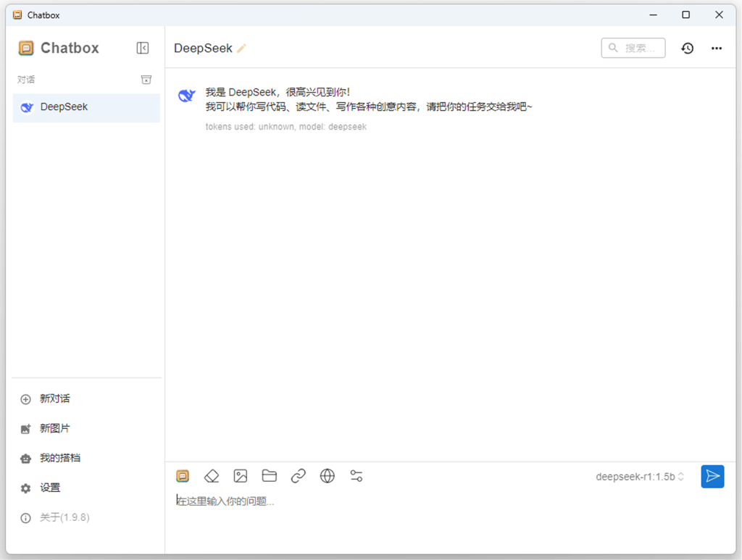Click the Chatbox logo in sidebar header

tap(26, 48)
